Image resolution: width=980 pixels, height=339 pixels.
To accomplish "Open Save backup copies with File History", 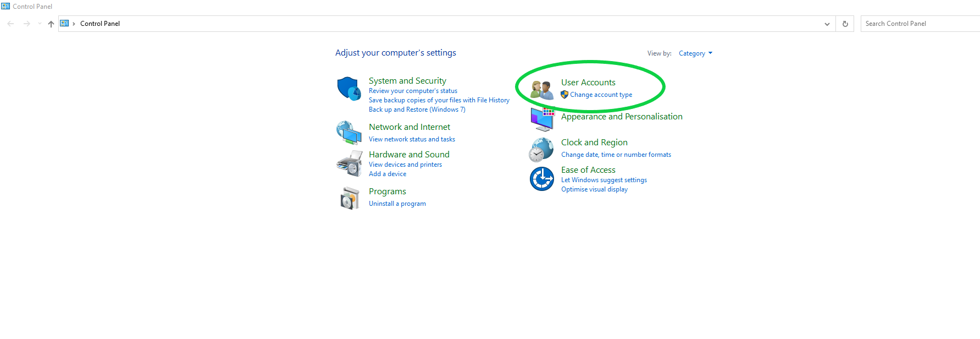I will click(439, 100).
